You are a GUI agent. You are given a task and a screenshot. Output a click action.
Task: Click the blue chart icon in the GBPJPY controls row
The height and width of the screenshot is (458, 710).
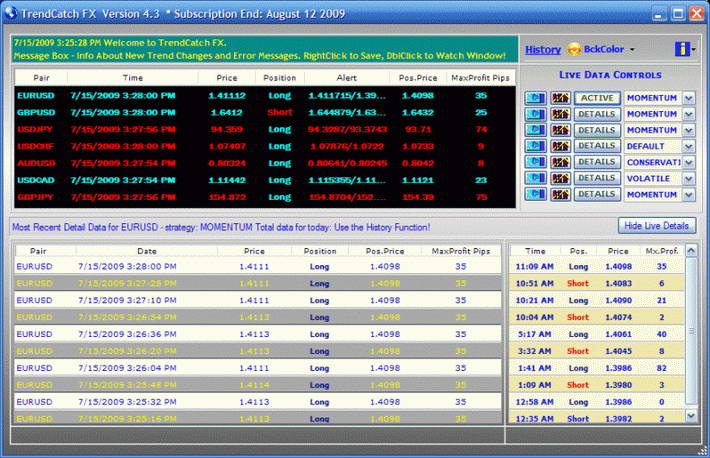coord(535,194)
